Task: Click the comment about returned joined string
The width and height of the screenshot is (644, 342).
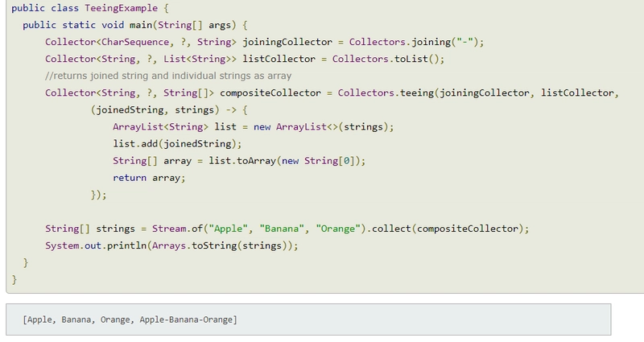Action: click(168, 76)
